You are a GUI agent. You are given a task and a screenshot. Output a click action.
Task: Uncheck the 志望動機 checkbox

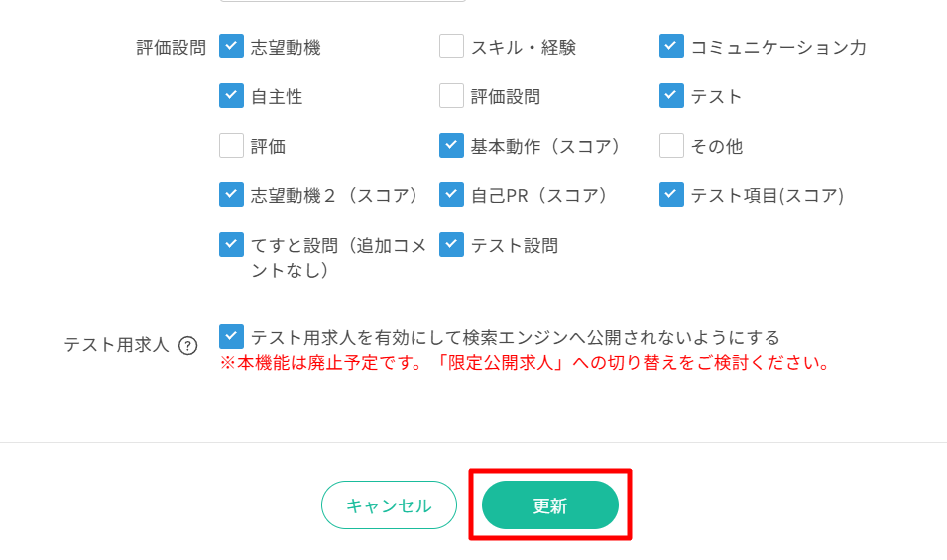231,47
